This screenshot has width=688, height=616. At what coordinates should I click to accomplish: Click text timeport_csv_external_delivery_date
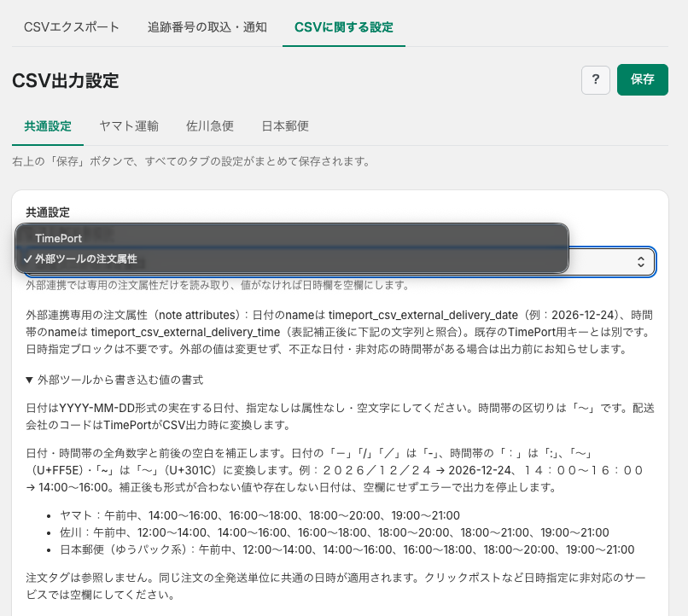[423, 315]
